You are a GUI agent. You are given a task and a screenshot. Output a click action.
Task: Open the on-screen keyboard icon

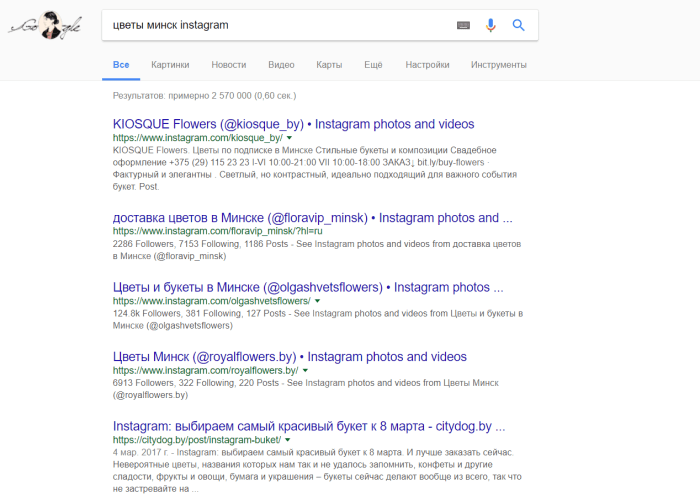pos(463,25)
